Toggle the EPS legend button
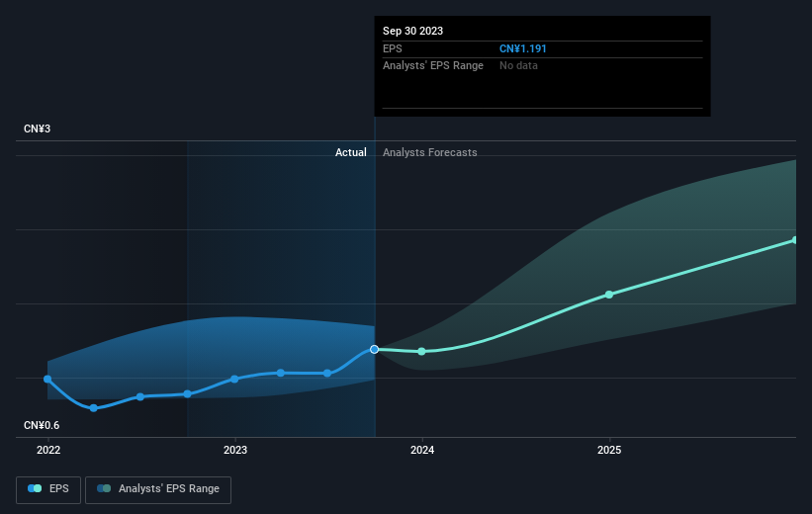 [48, 489]
